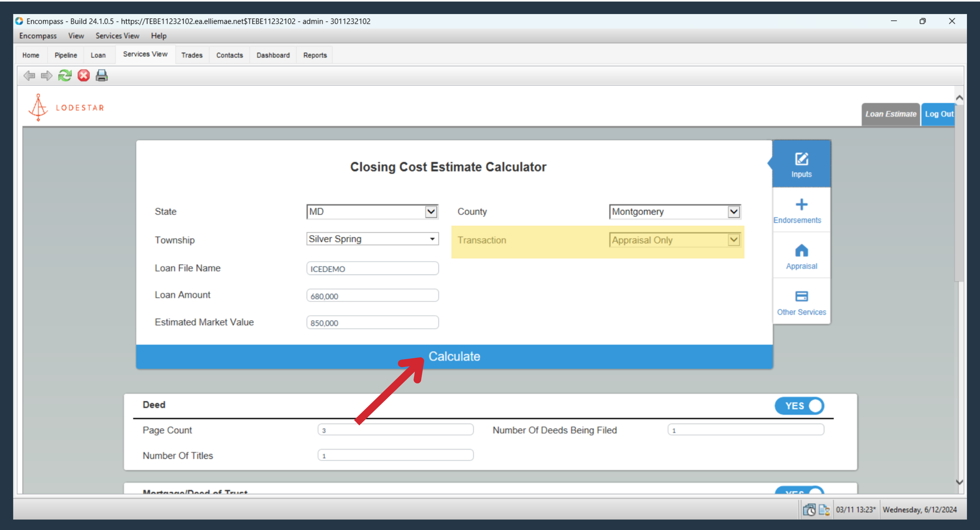This screenshot has width=980, height=530.
Task: Expand the State dropdown showing MD
Action: 372,212
